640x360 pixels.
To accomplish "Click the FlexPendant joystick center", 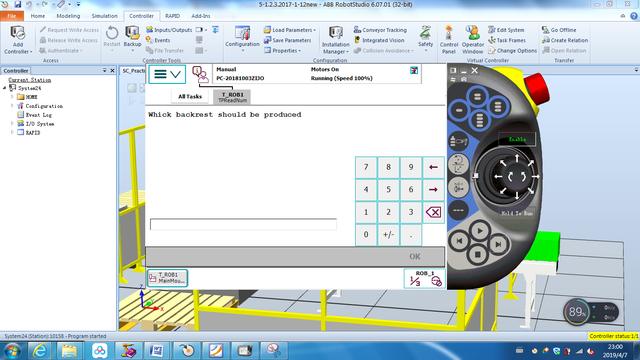I will pyautogui.click(x=516, y=176).
